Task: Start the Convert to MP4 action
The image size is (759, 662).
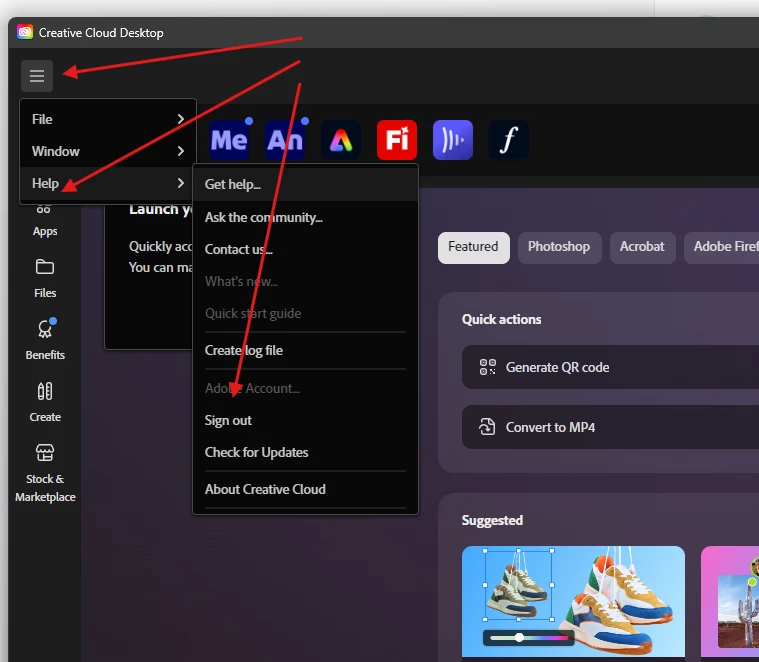Action: click(x=610, y=427)
